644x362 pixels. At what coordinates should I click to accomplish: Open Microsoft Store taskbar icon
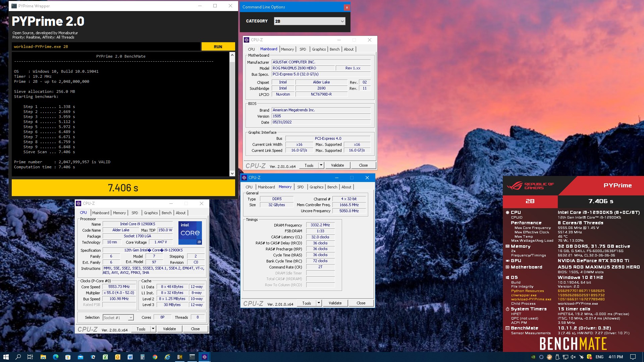68,357
